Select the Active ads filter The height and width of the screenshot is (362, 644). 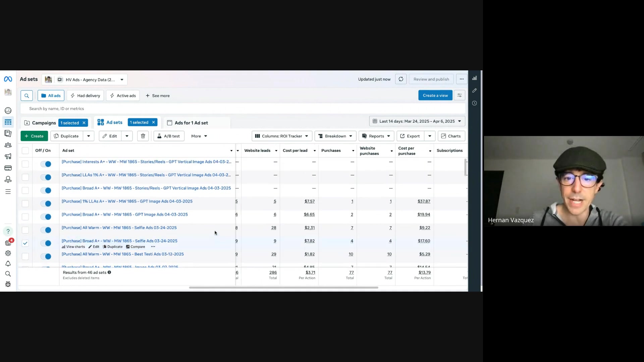click(x=123, y=96)
